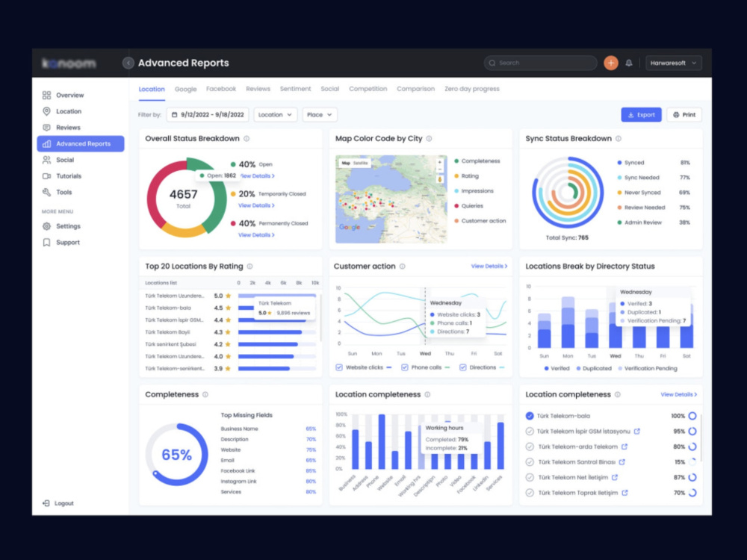Open the notifications bell
The height and width of the screenshot is (560, 747).
point(629,63)
